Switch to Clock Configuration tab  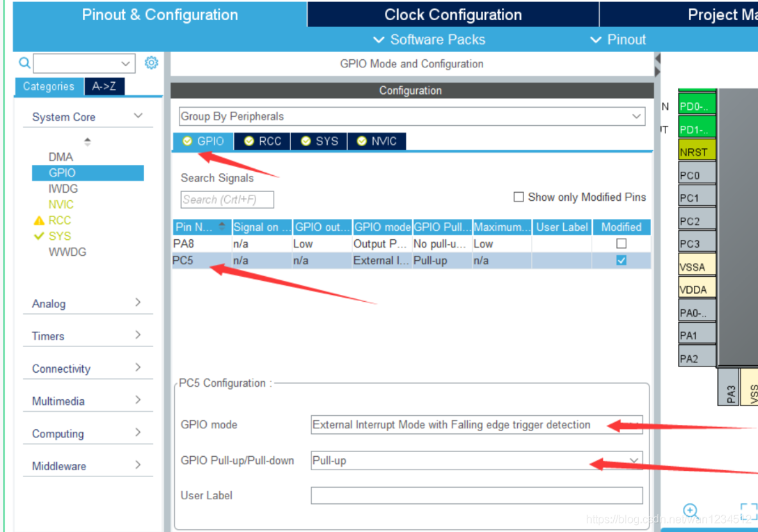(452, 15)
